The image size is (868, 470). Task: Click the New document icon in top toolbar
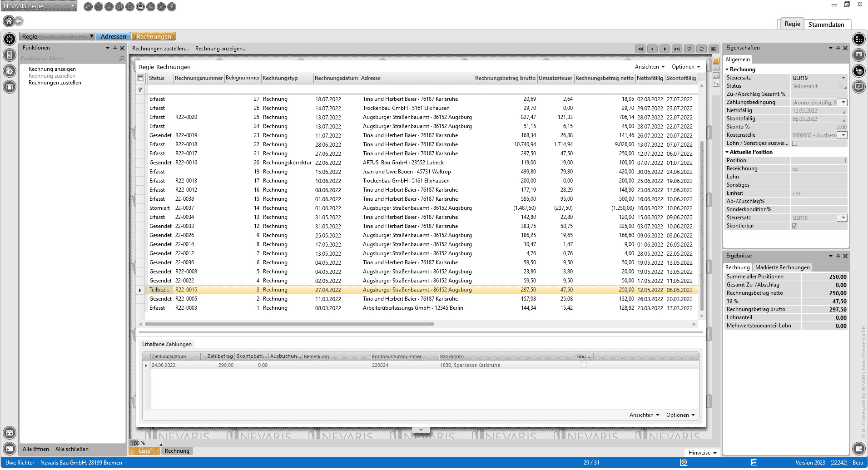(x=99, y=7)
